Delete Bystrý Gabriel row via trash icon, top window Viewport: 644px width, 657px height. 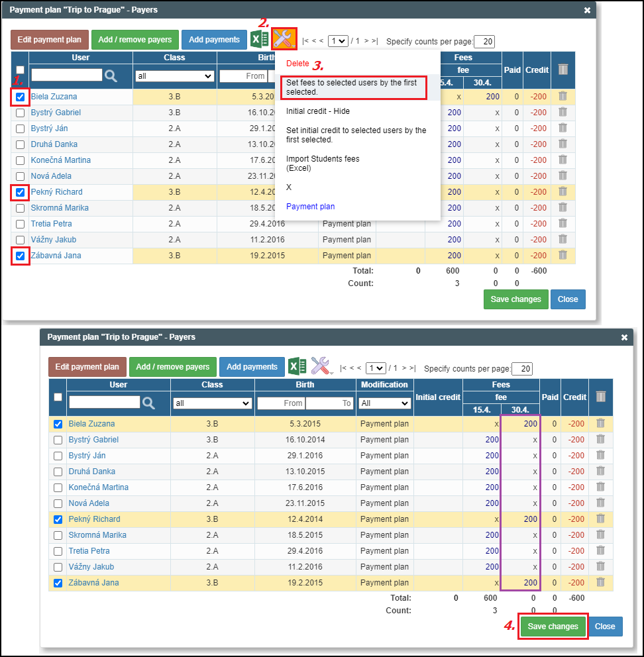tap(563, 113)
